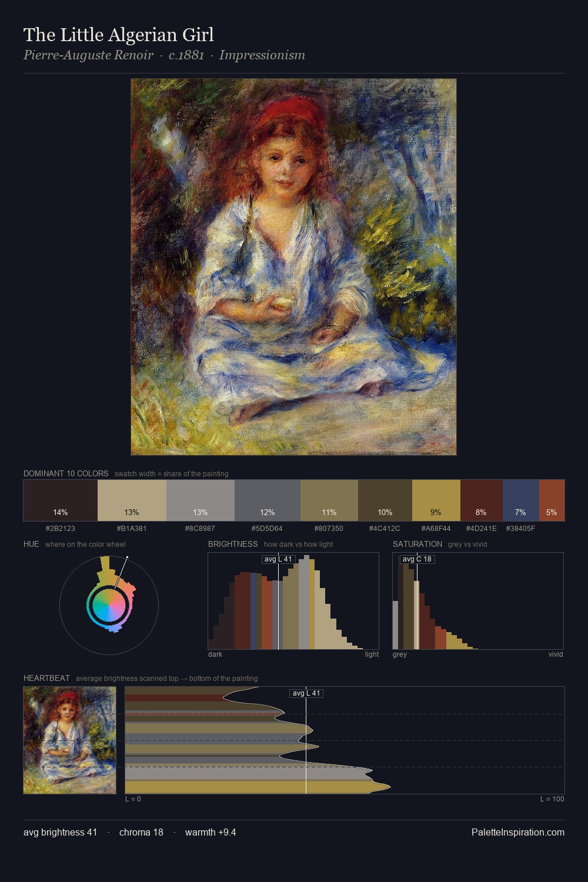Screen dimensions: 588x882
Task: Click the 'SATURATION' section heading
Action: (417, 544)
